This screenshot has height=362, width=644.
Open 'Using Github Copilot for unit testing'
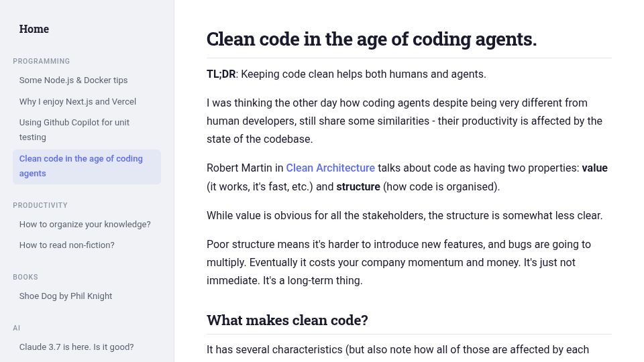coord(74,129)
